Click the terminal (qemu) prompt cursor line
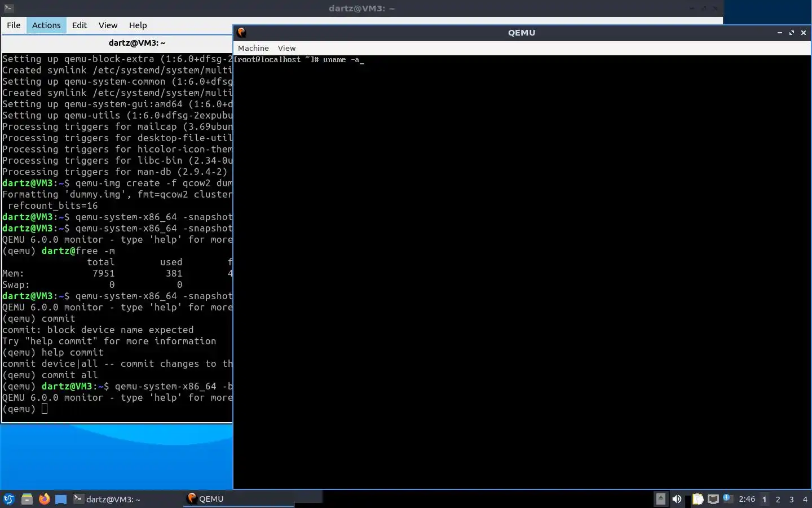The image size is (812, 508). (x=25, y=409)
